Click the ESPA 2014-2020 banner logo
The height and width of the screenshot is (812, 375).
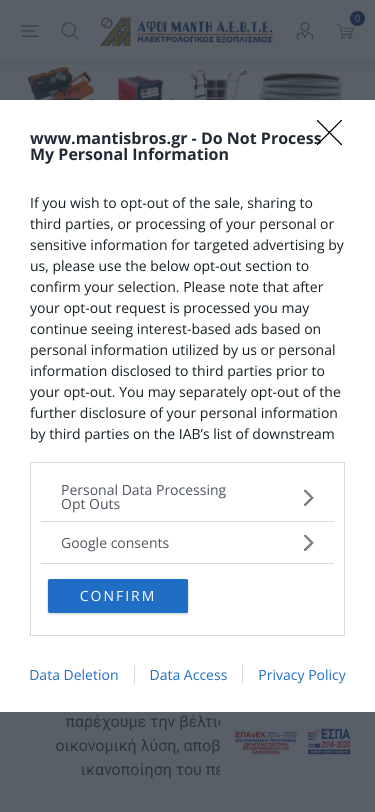point(329,742)
